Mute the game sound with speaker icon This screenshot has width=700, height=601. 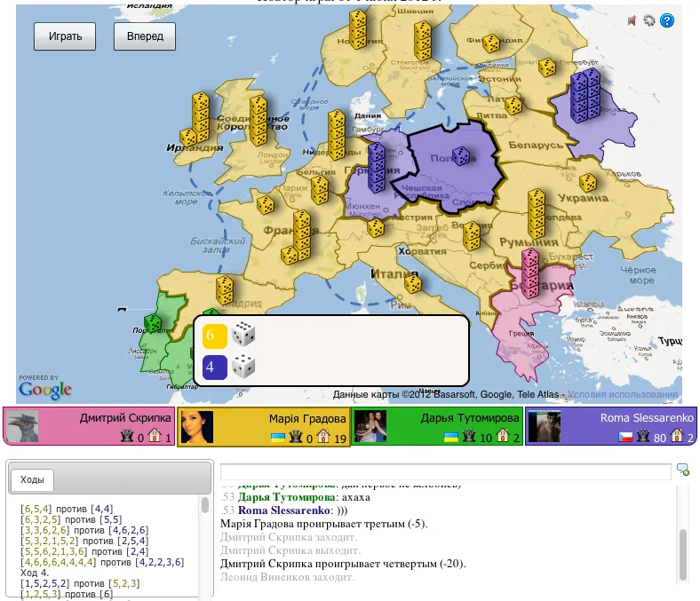click(x=632, y=21)
